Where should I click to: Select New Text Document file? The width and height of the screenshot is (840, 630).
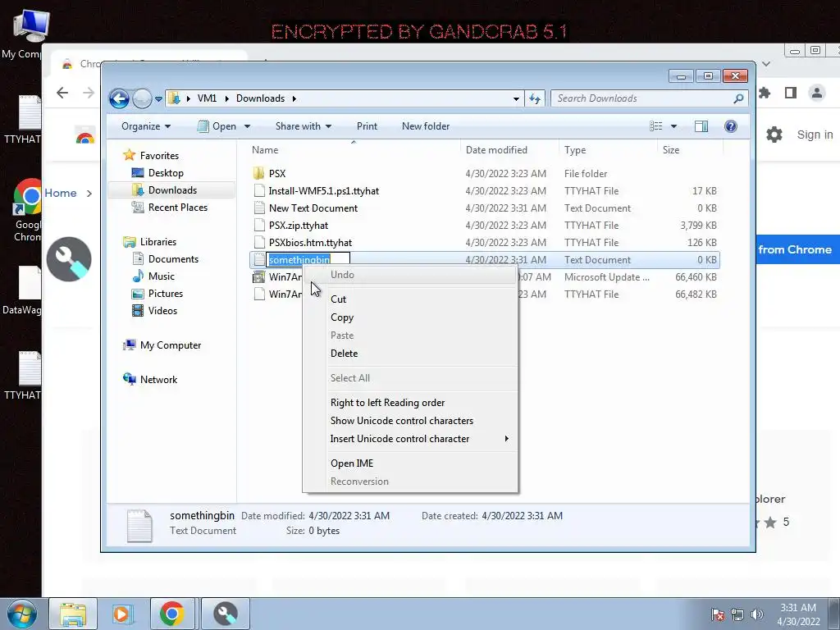pyautogui.click(x=313, y=208)
